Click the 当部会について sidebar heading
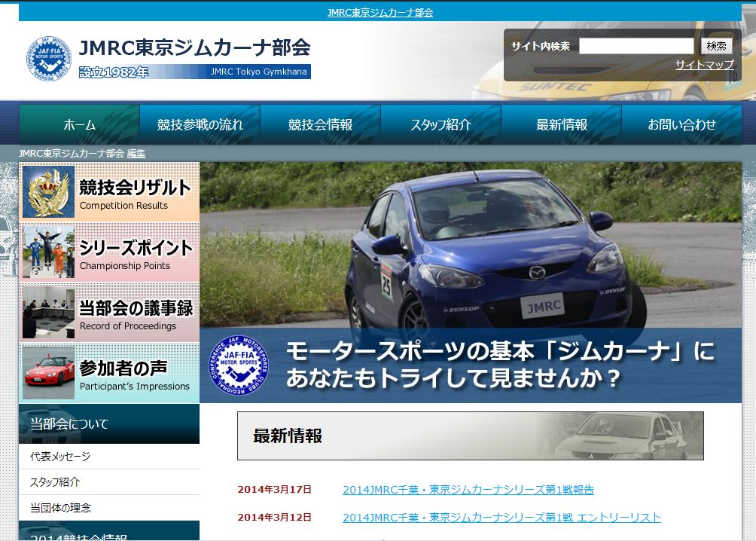Screen dimensions: 756x541 click(109, 423)
